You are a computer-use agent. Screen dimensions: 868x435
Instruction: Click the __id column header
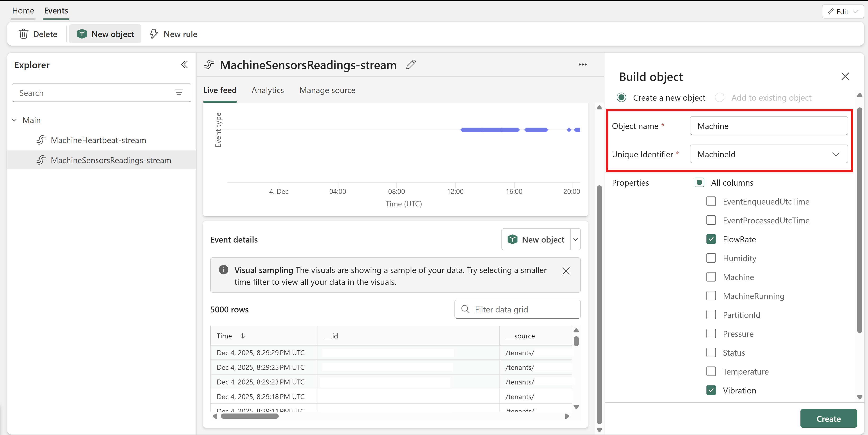click(408, 336)
